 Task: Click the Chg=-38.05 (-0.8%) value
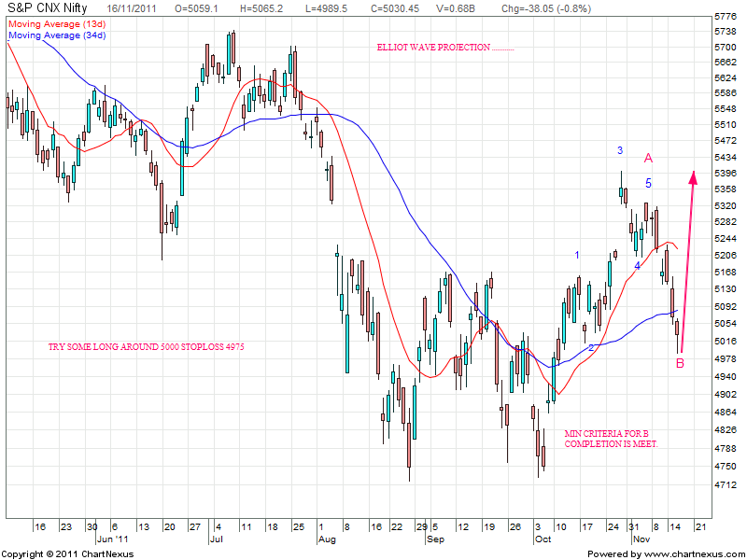[x=546, y=8]
